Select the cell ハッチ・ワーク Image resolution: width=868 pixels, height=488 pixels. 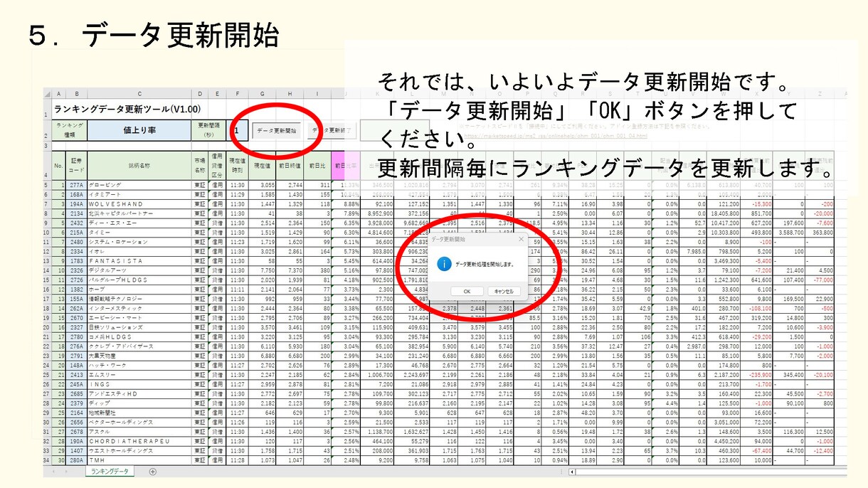tap(139, 364)
